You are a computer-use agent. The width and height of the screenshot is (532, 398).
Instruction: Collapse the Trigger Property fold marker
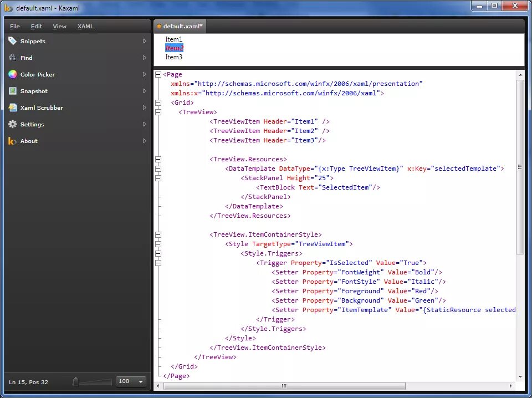coord(158,263)
